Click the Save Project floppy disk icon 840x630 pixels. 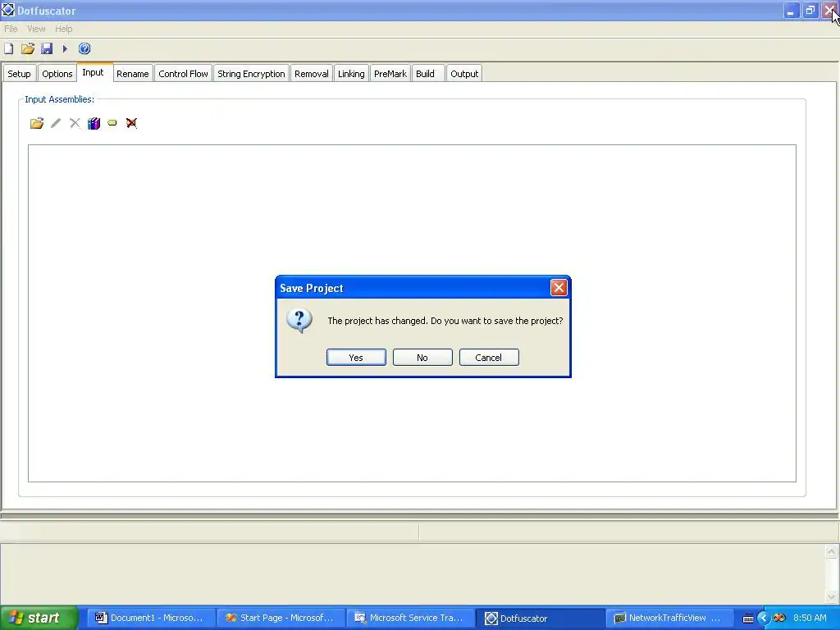coord(47,48)
